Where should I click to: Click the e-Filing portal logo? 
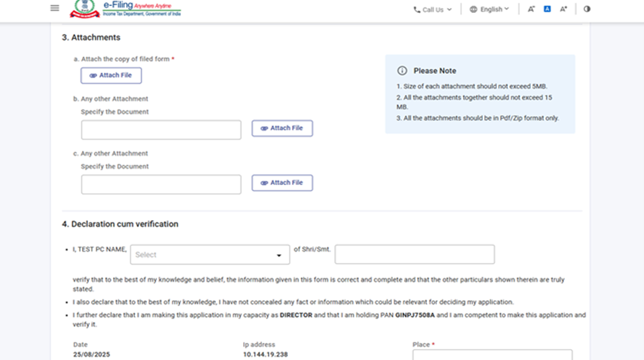tap(142, 9)
